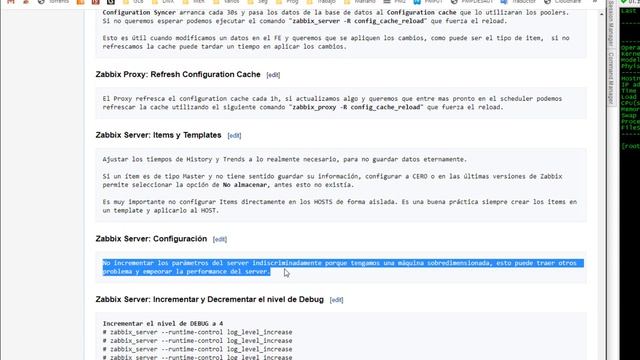Click bold command 'zabbix_proxy -R config_cache_reload'
Screen dimensions: 640x360
(357, 107)
